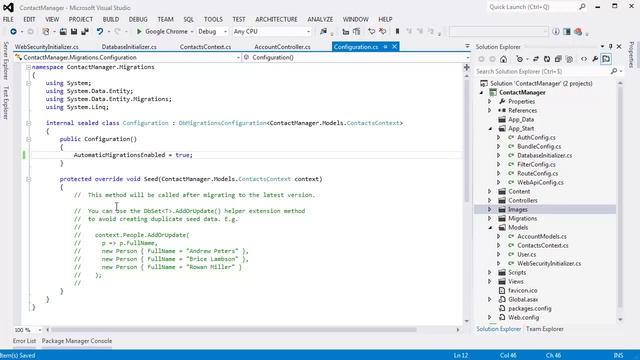640x360 pixels.
Task: Open the Server Explorer side tab
Action: point(5,60)
